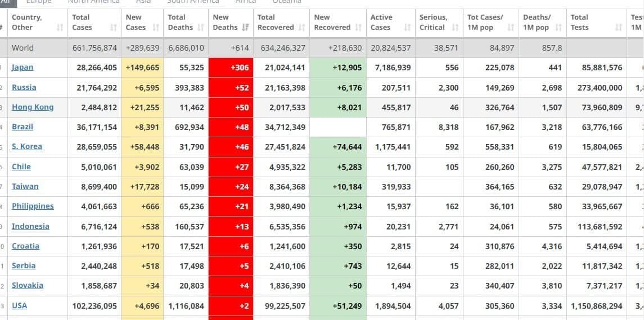Sort by Tot Cases/1M pop arrows
644x320 pixels.
[511, 28]
